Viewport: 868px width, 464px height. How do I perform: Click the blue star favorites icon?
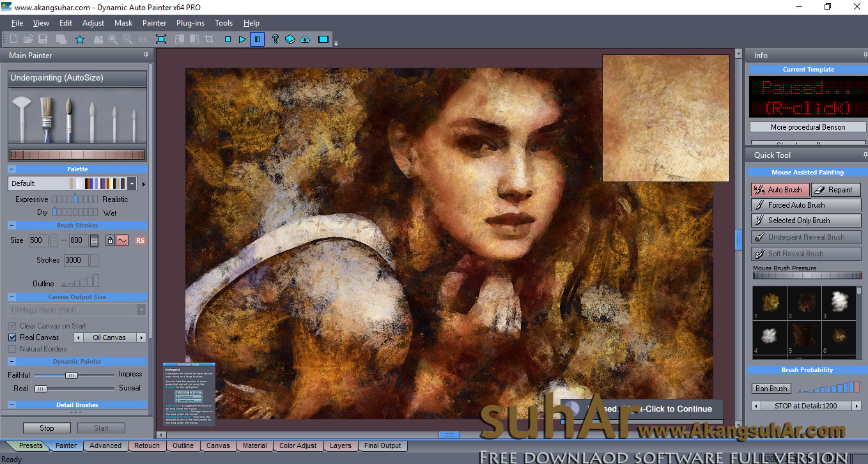click(x=79, y=39)
